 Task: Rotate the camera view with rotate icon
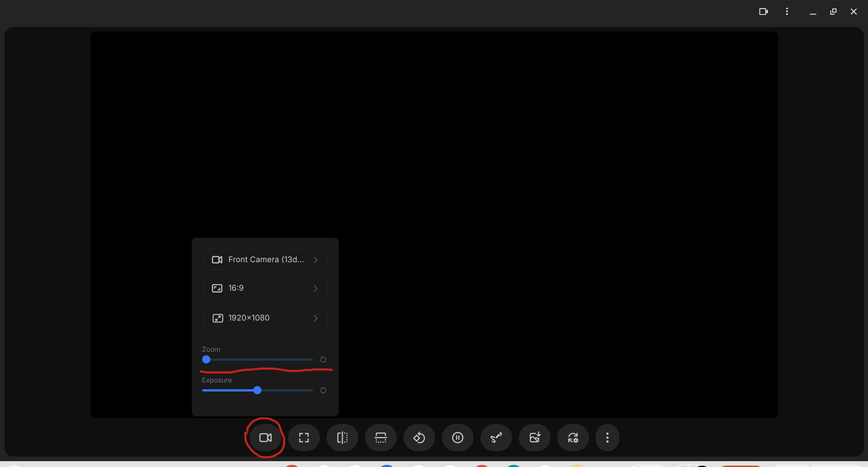[x=419, y=438]
